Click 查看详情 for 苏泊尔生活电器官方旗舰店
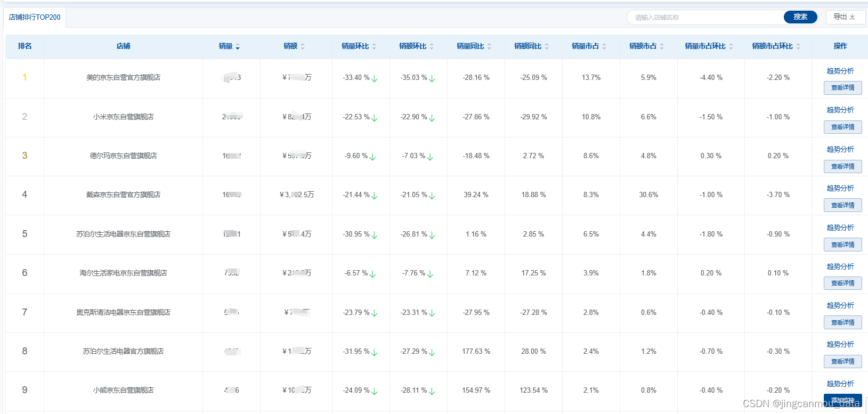 coord(843,361)
